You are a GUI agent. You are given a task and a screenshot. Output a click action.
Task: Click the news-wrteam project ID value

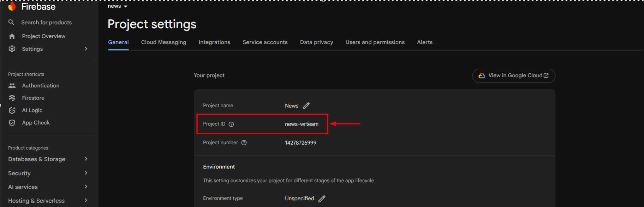coord(302,124)
